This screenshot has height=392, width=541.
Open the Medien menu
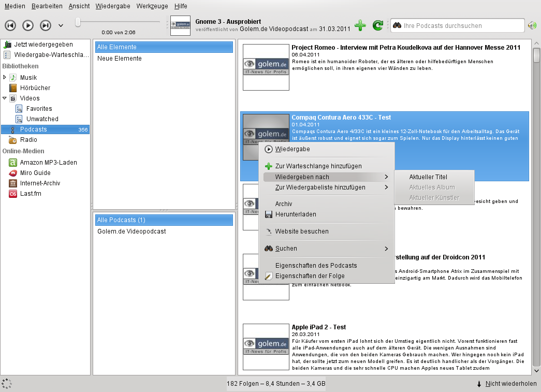tap(15, 6)
